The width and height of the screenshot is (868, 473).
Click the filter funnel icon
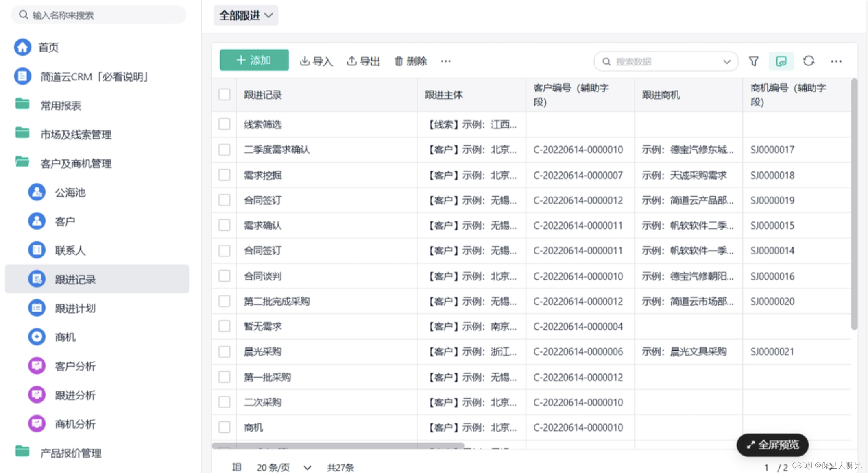(753, 61)
